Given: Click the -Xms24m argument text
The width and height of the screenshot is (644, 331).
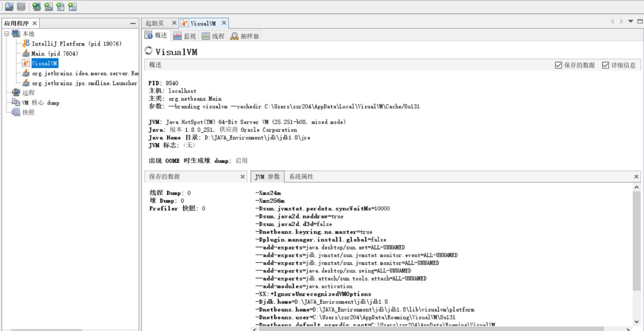Looking at the screenshot, I should tap(268, 193).
